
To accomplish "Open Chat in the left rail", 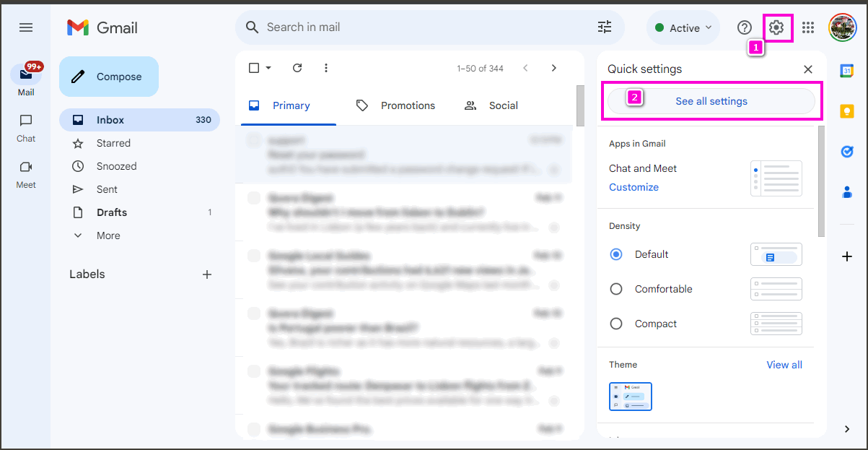I will coord(26,127).
